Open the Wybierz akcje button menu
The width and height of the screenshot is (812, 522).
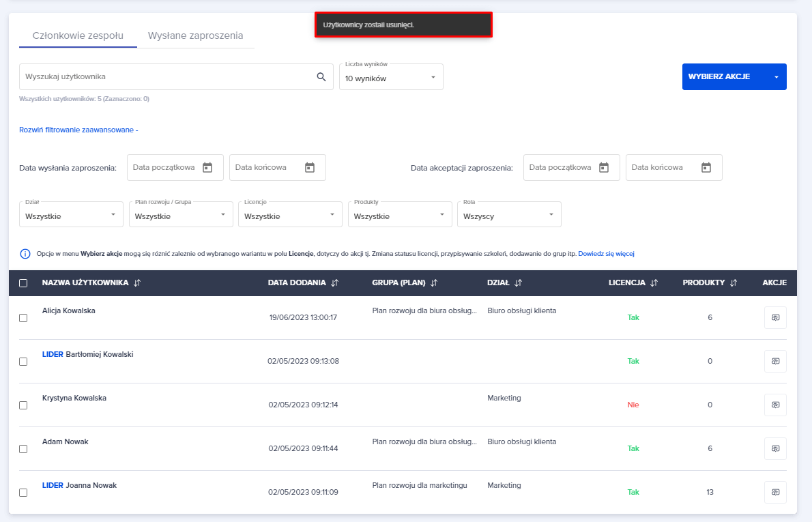[734, 77]
